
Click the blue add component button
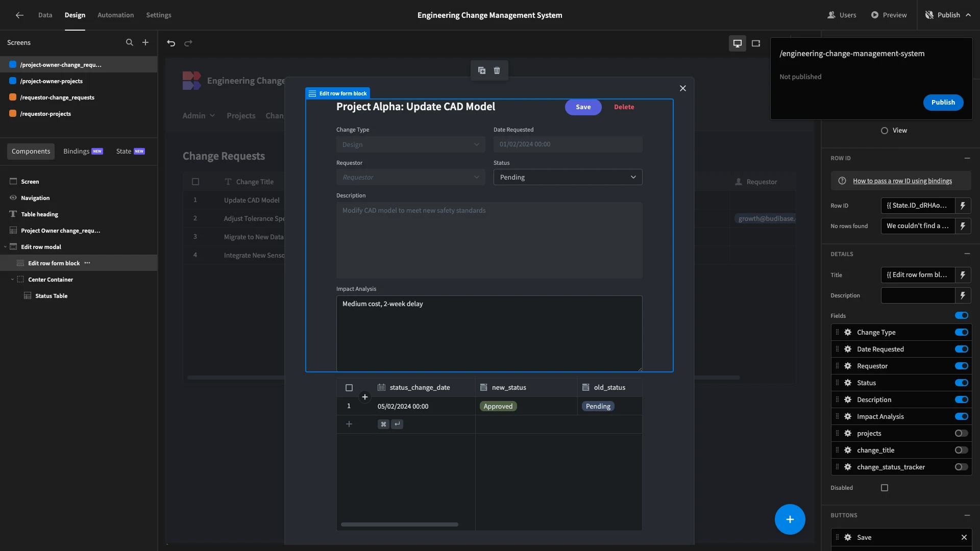point(790,519)
